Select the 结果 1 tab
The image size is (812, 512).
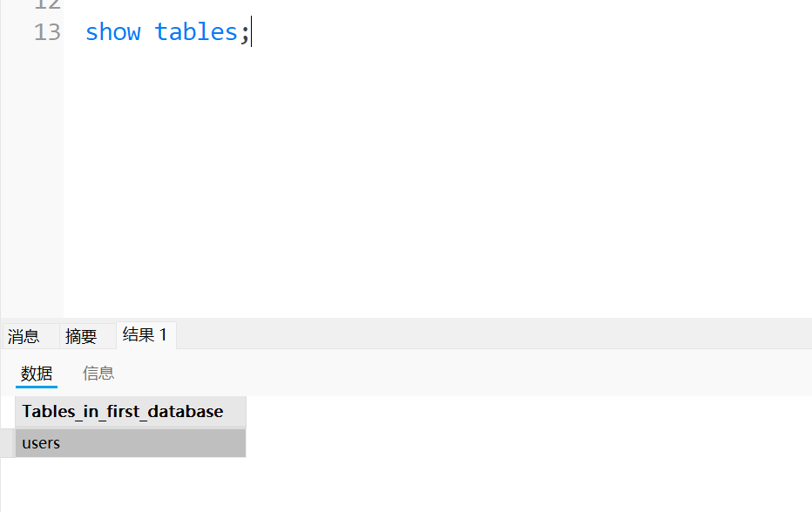point(145,335)
